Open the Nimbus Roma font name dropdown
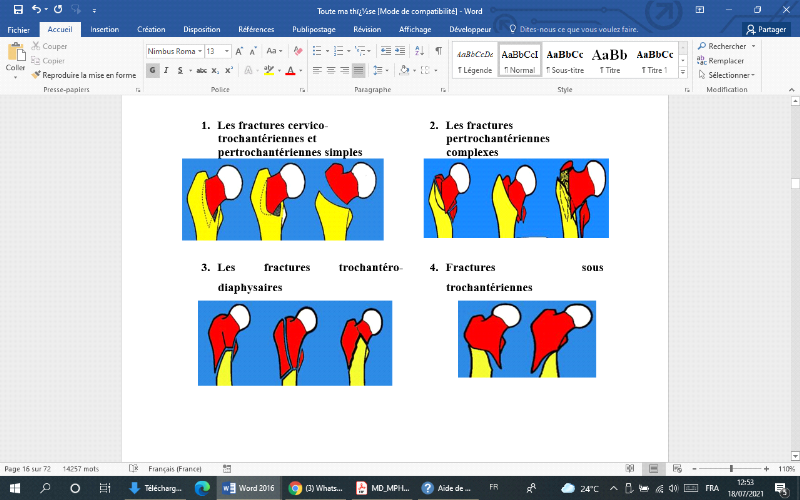Viewport: 800px width, 500px height. [198, 51]
